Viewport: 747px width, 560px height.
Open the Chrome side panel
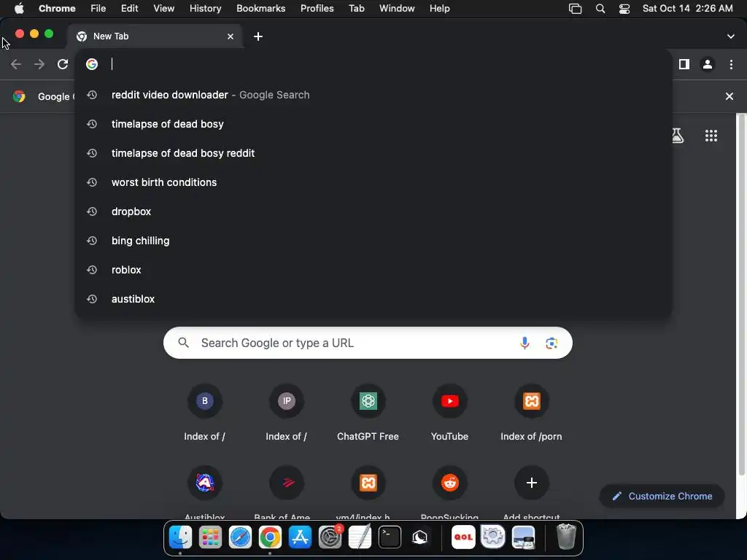[x=684, y=64]
